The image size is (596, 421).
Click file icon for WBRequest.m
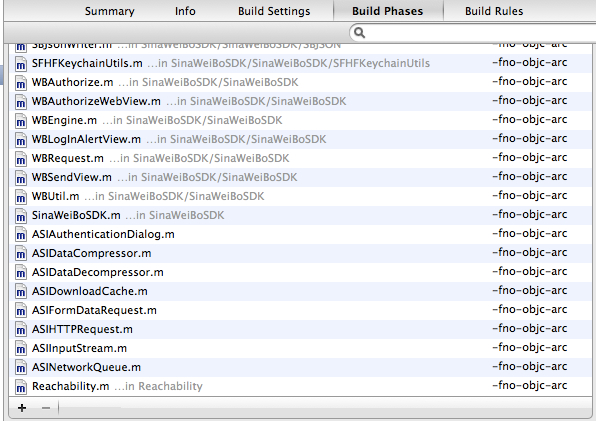[x=21, y=159]
